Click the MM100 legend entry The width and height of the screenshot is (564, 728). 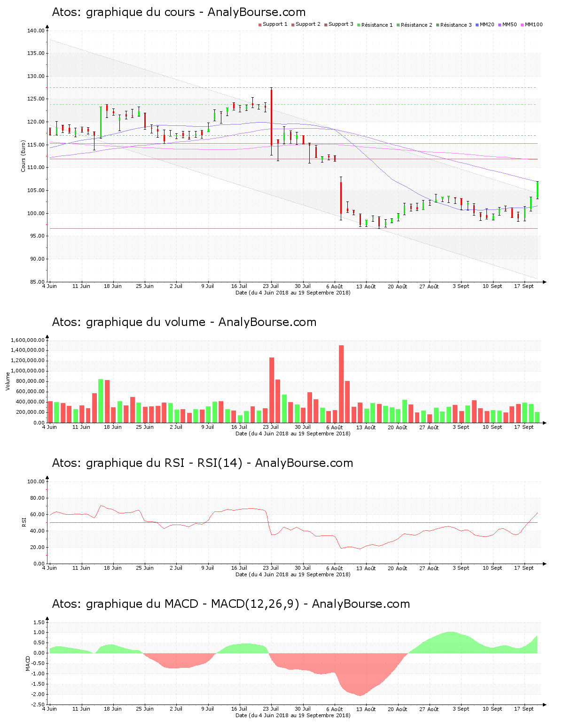click(532, 24)
